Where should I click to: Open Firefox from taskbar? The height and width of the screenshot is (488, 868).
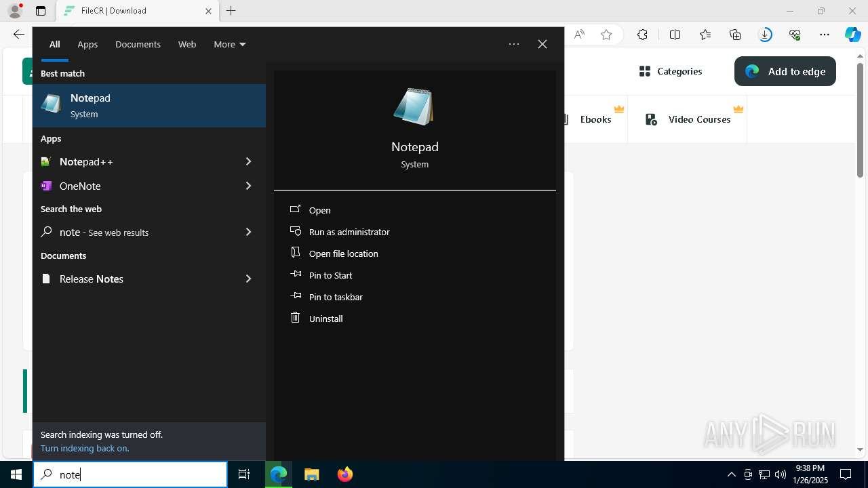(345, 474)
